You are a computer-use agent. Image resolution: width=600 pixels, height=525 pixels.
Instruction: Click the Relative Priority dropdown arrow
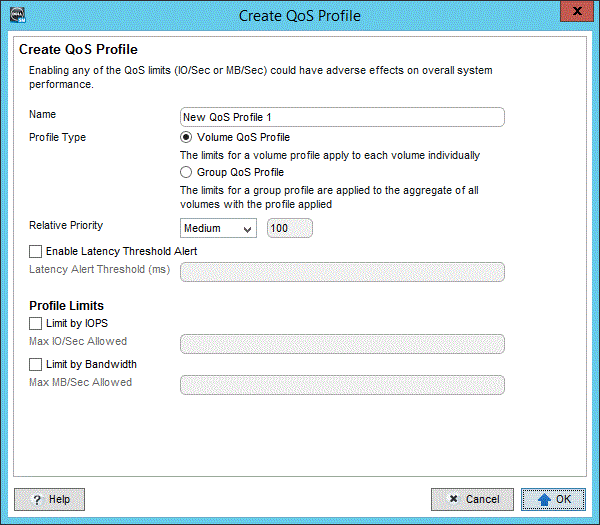coord(248,229)
